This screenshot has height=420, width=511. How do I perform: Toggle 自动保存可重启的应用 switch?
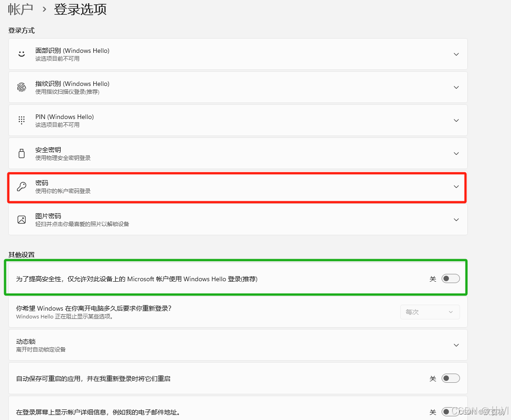click(451, 378)
